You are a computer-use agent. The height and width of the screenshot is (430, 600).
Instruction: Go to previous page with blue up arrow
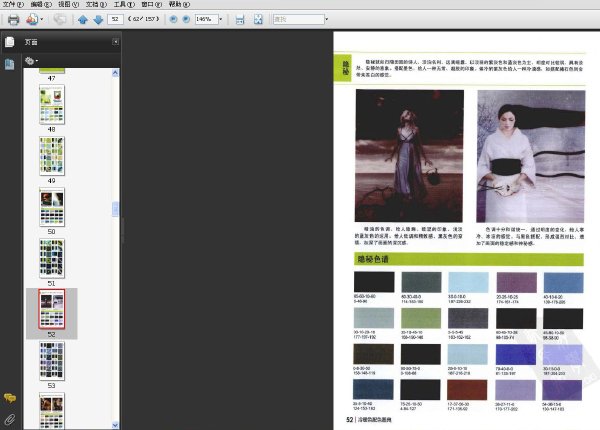point(83,20)
